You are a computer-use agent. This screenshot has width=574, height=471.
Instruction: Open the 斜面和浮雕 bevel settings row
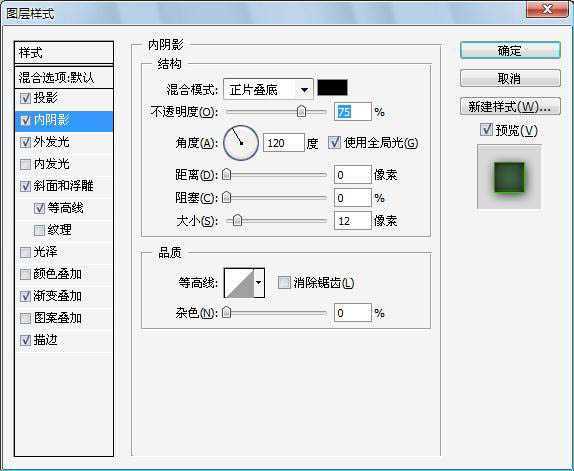pyautogui.click(x=64, y=186)
